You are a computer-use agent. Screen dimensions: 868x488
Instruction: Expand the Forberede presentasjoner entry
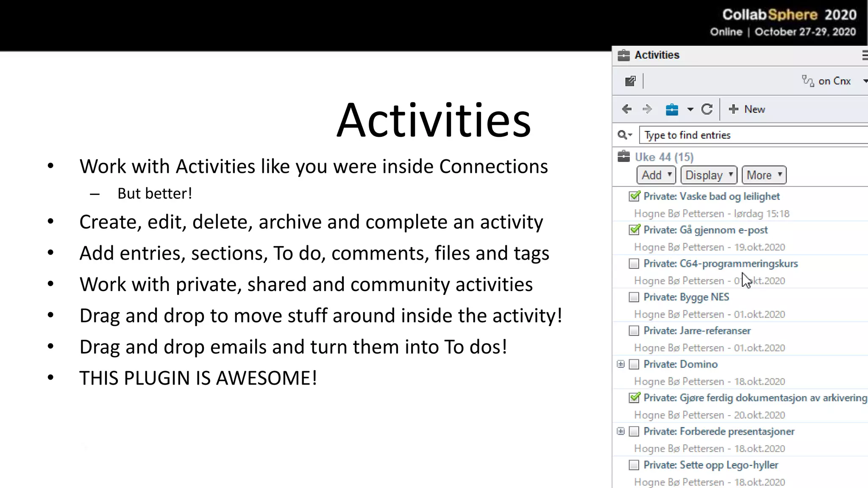tap(620, 431)
